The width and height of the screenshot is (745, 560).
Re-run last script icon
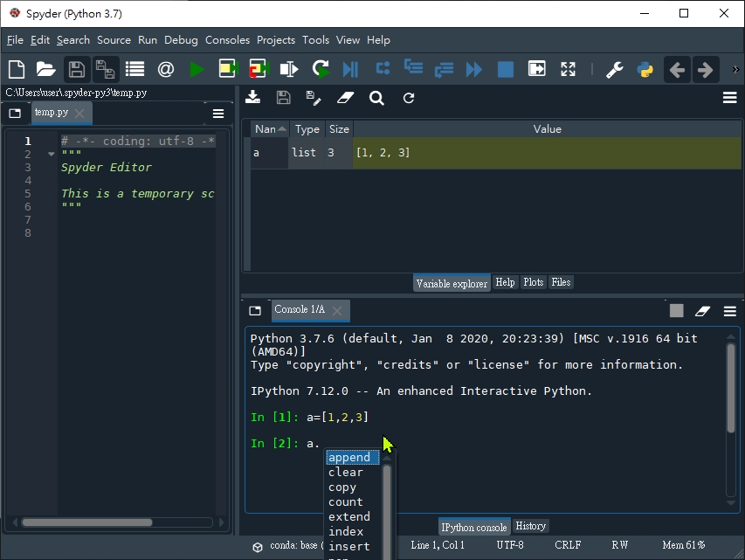(x=321, y=69)
